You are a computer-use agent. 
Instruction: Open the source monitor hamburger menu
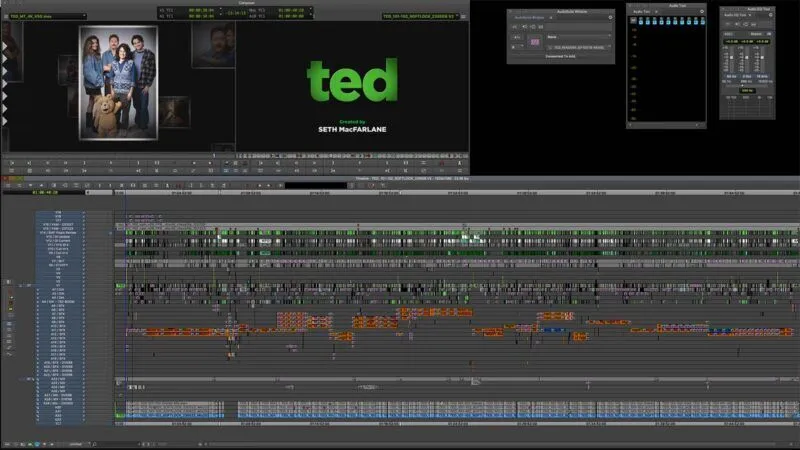coord(6,16)
